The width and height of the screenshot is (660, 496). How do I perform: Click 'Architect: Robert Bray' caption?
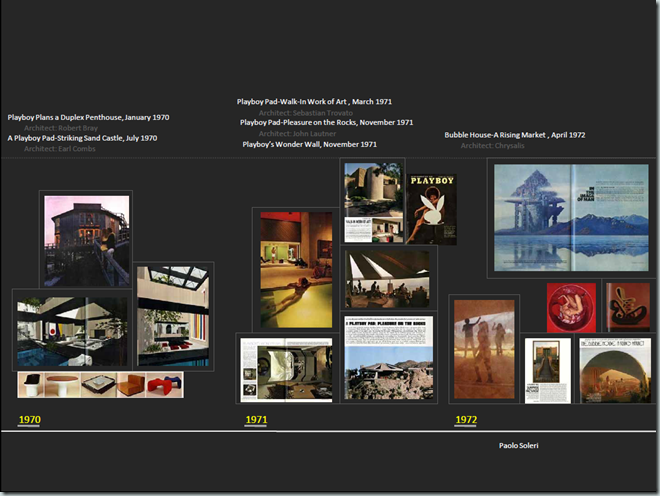61,128
